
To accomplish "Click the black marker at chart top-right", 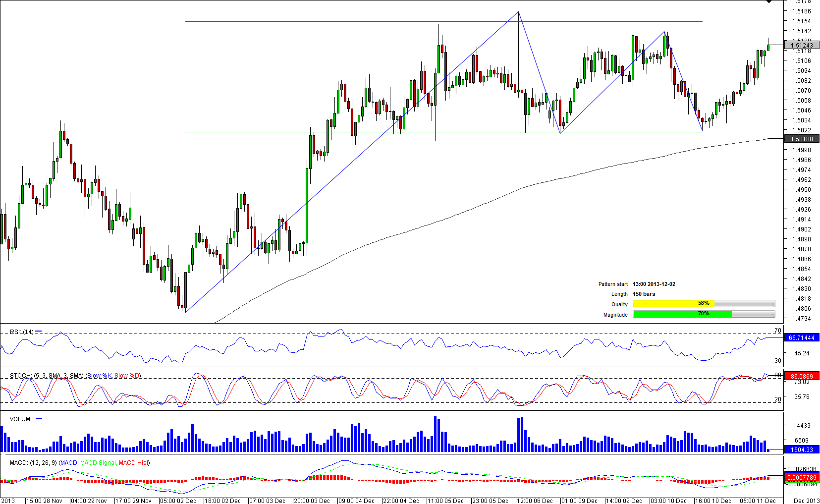I will pyautogui.click(x=769, y=2).
